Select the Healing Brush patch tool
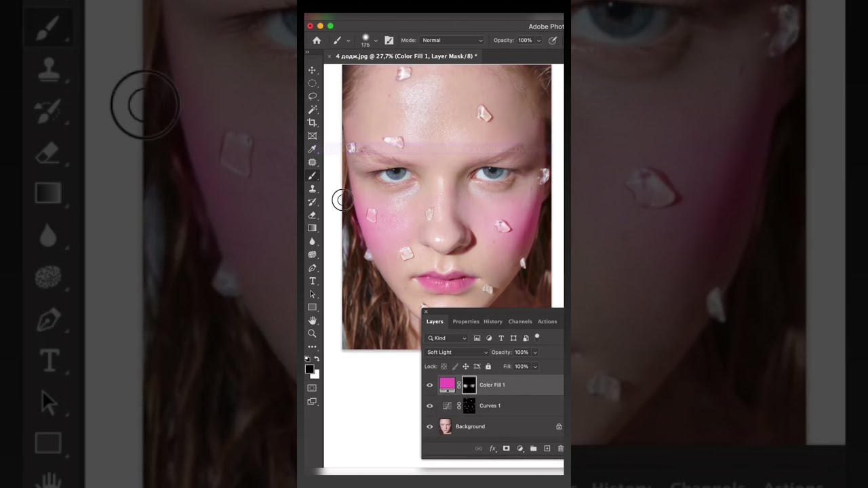The width and height of the screenshot is (868, 488). tap(313, 163)
